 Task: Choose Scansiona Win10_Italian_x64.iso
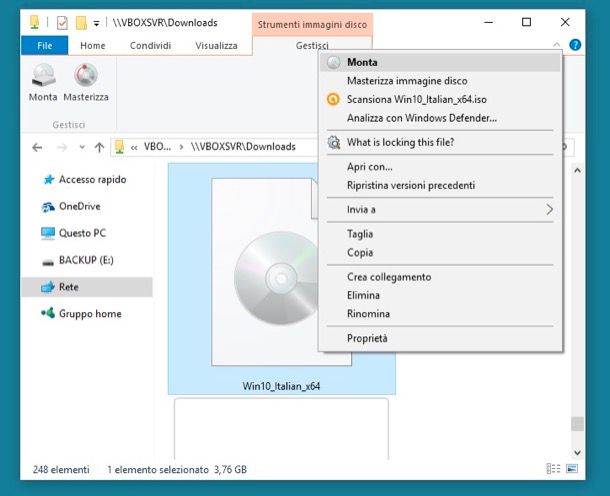[x=440, y=100]
